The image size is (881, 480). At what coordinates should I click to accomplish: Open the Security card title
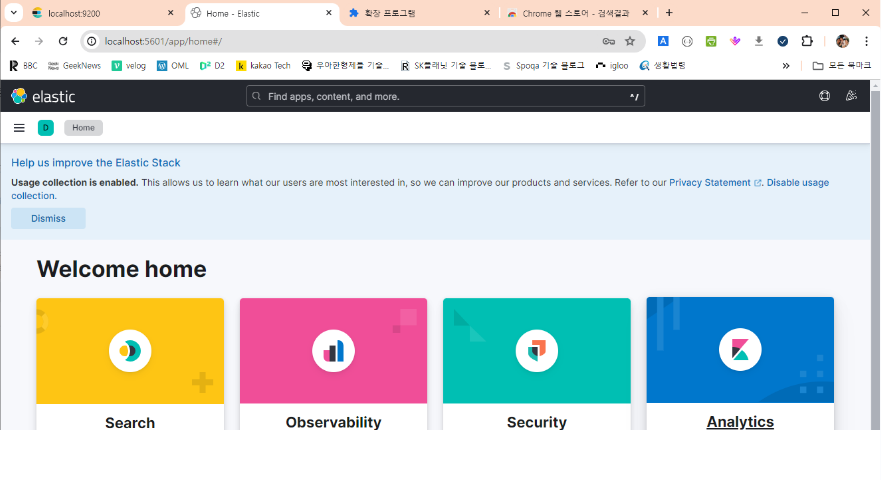[x=537, y=422]
